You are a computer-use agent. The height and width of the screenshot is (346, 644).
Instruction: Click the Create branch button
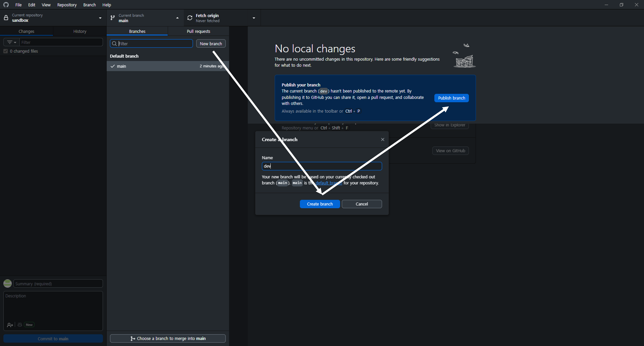coord(320,204)
